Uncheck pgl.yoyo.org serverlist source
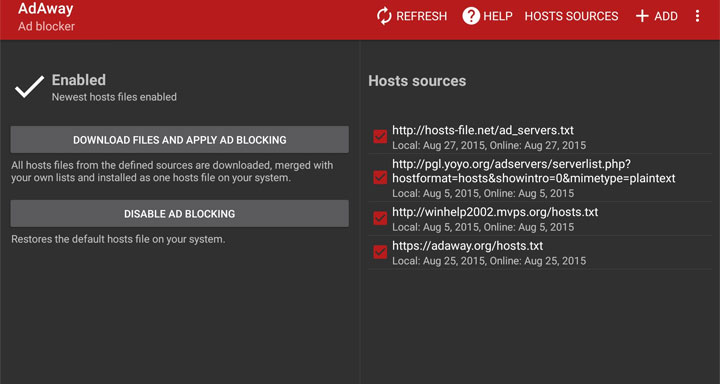The image size is (720, 384). (x=380, y=177)
